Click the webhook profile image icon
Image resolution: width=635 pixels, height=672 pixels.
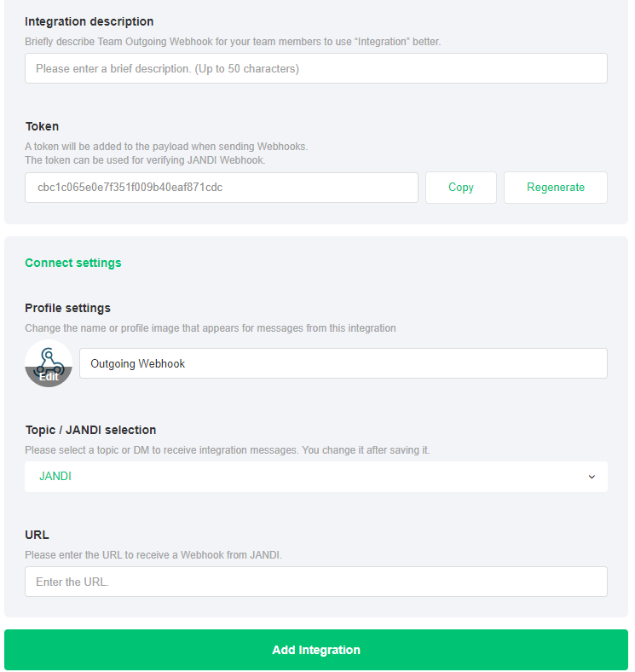pos(49,356)
